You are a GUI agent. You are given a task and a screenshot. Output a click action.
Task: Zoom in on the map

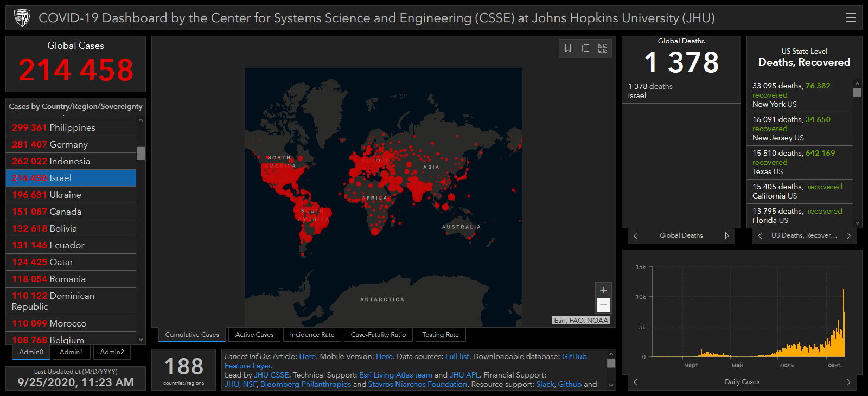(x=603, y=290)
